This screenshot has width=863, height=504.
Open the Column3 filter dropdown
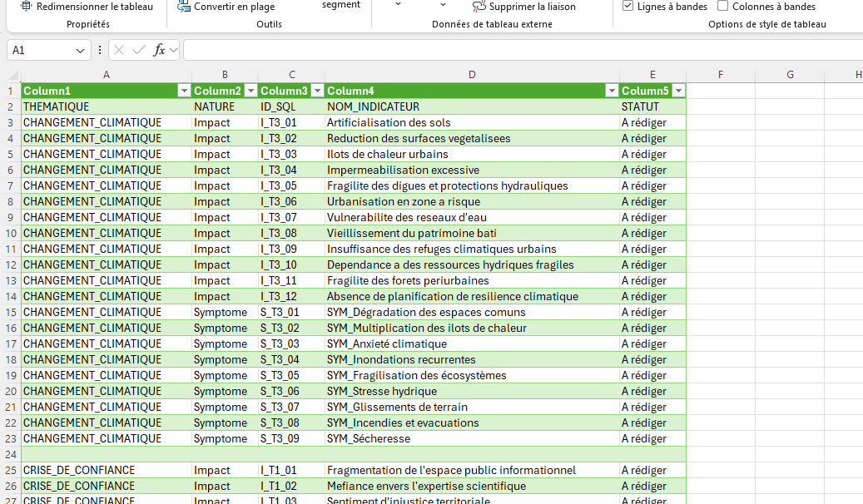pos(317,91)
